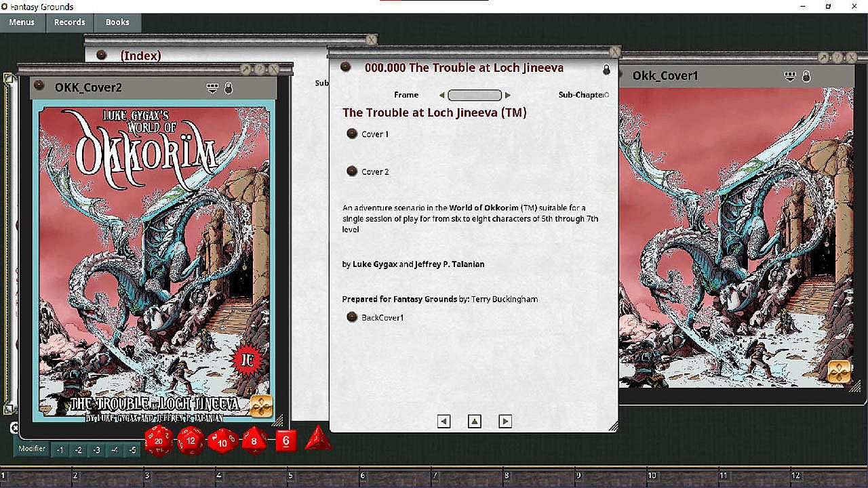Toggle the lock on the story window
The height and width of the screenshot is (488, 868).
click(x=606, y=70)
